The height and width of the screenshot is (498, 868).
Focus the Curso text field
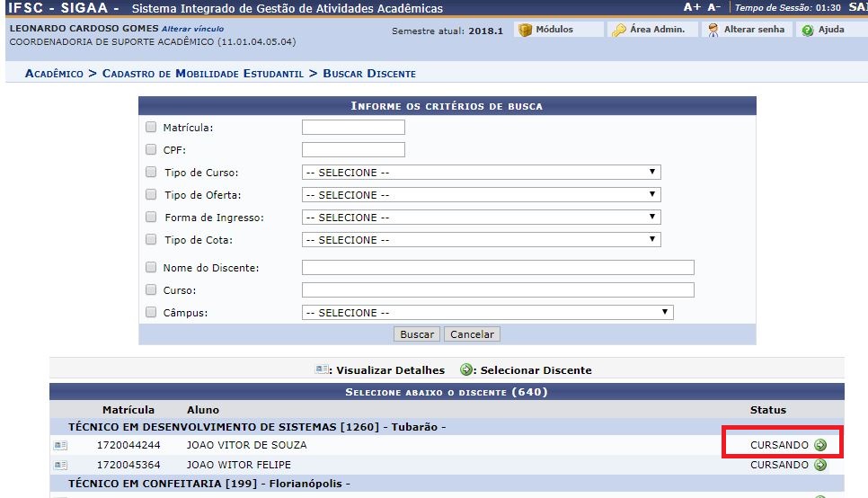tap(498, 289)
